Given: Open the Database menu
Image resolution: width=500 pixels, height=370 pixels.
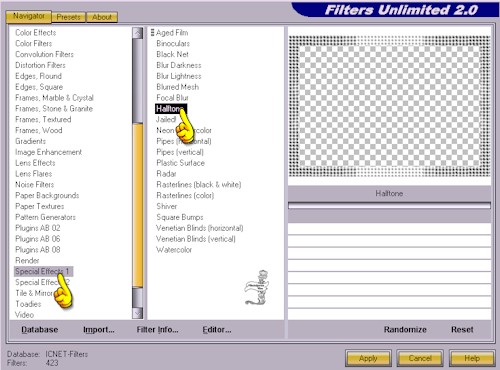Looking at the screenshot, I should pos(40,329).
